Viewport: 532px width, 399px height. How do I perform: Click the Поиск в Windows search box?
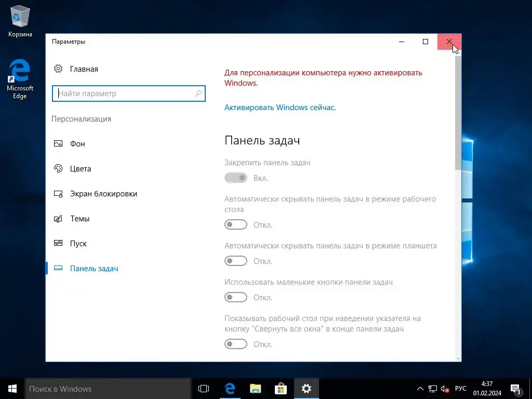click(108, 389)
